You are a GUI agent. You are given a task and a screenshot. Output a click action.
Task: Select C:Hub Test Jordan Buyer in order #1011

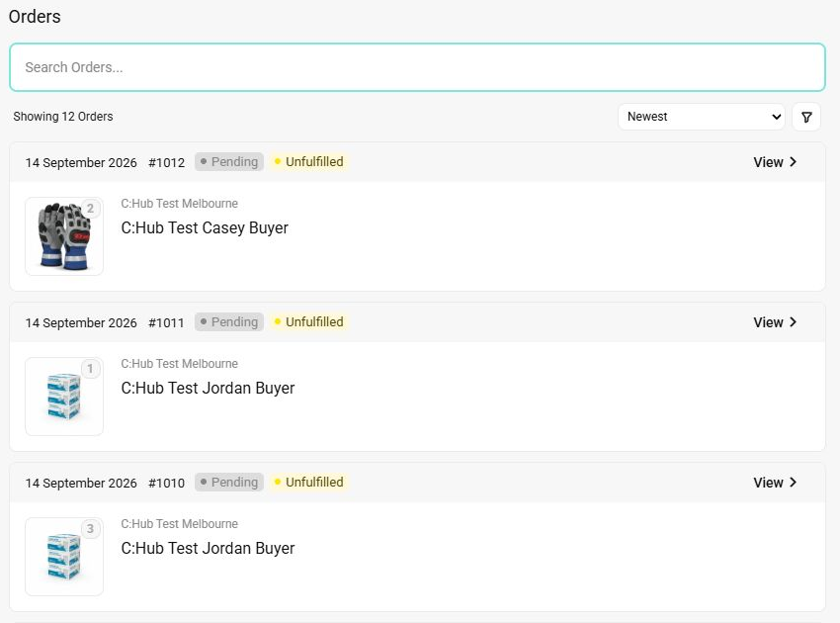tap(208, 389)
